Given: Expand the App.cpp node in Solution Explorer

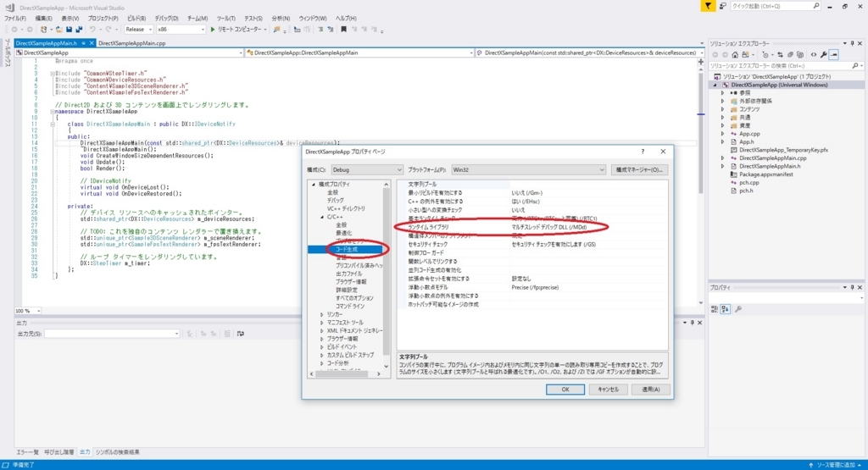Looking at the screenshot, I should (722, 134).
